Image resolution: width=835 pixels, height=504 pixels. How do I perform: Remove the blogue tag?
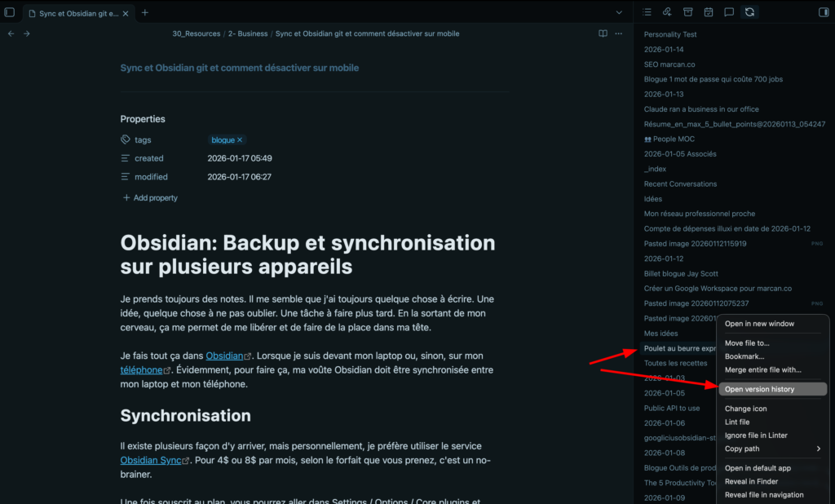pos(240,140)
